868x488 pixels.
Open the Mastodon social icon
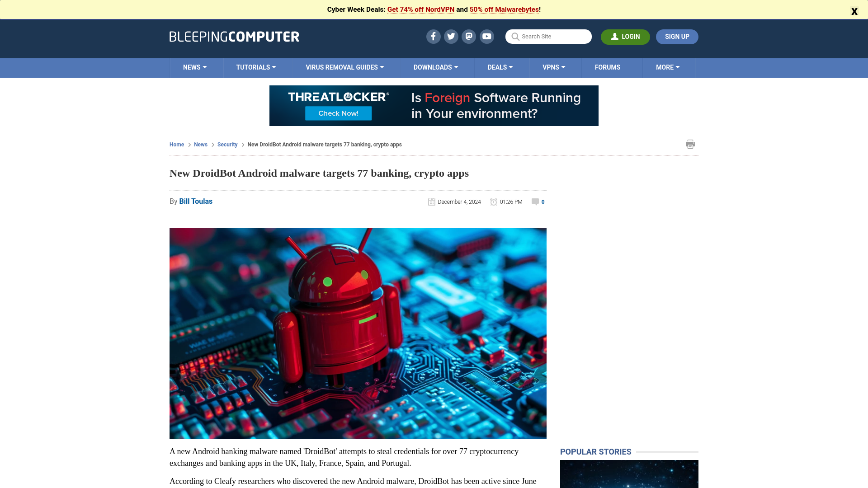[x=469, y=37]
